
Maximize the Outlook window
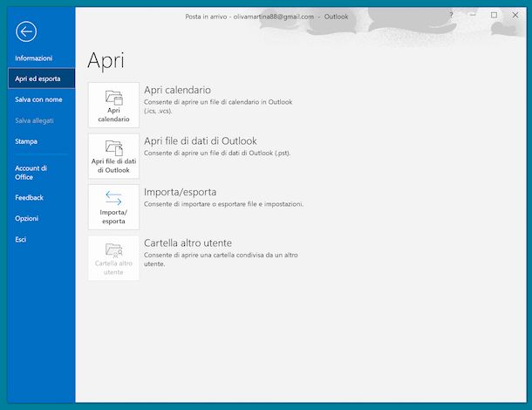click(x=494, y=16)
